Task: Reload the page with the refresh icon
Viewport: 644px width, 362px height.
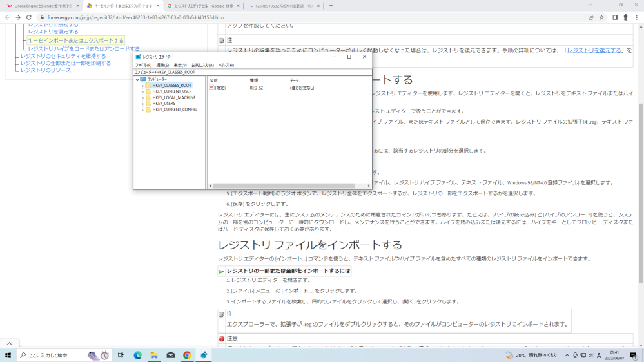Action: click(x=29, y=17)
